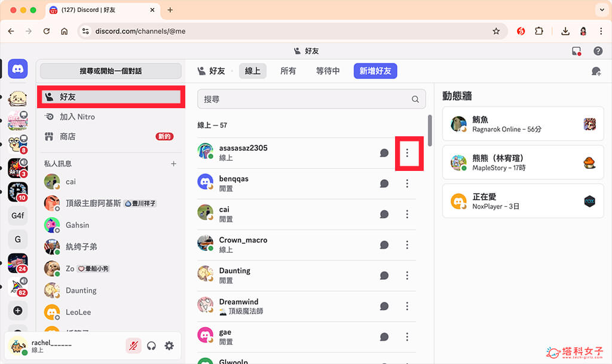The image size is (612, 364).
Task: Open 鮪魚 Ragnarok Online activity card
Action: click(523, 124)
